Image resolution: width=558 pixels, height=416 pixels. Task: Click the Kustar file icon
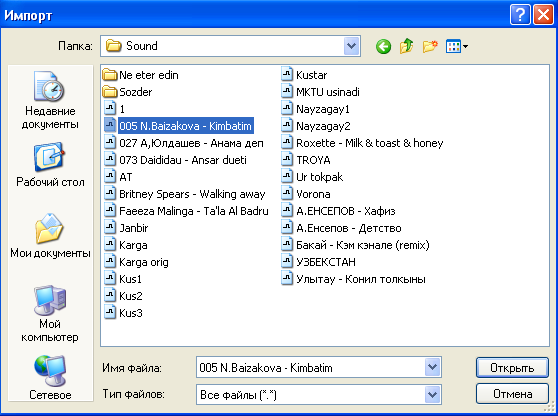pyautogui.click(x=287, y=74)
